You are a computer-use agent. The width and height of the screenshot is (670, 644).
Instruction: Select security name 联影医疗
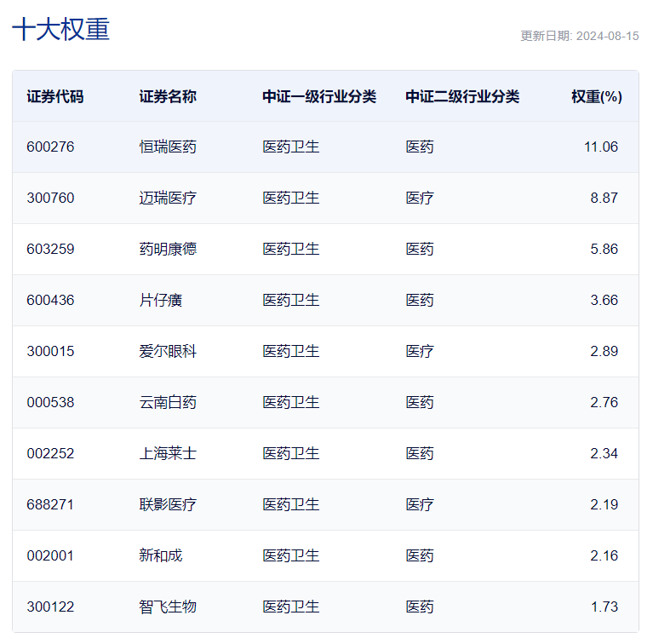168,504
